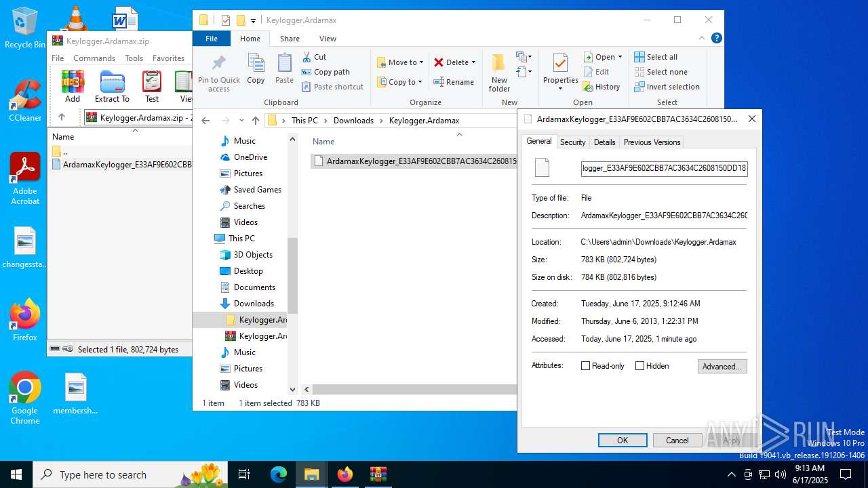
Task: Open WinRAR Tools menu
Action: 134,58
